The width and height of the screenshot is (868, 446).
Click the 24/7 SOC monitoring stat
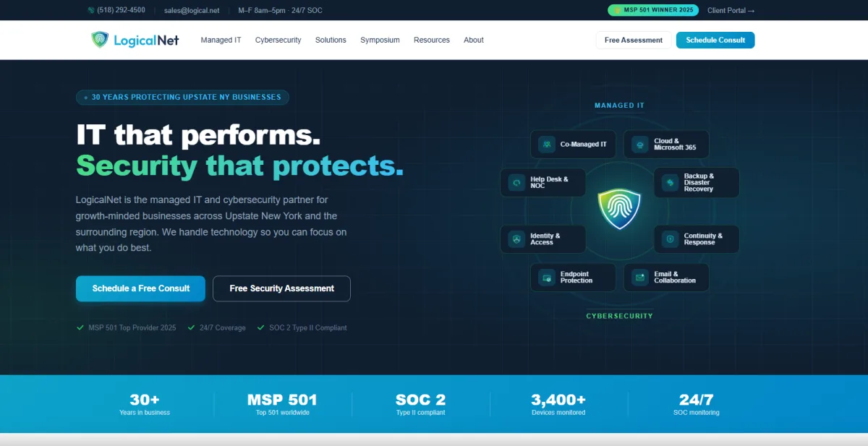[696, 404]
